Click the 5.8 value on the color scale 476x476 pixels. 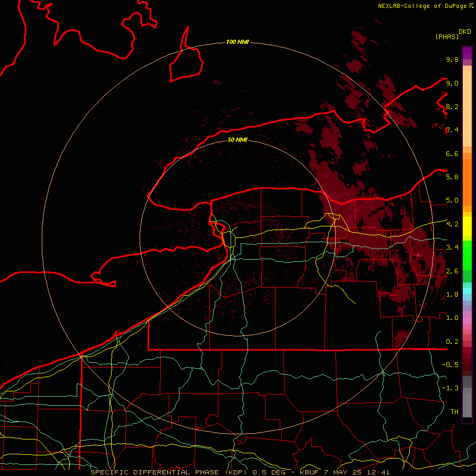[452, 177]
